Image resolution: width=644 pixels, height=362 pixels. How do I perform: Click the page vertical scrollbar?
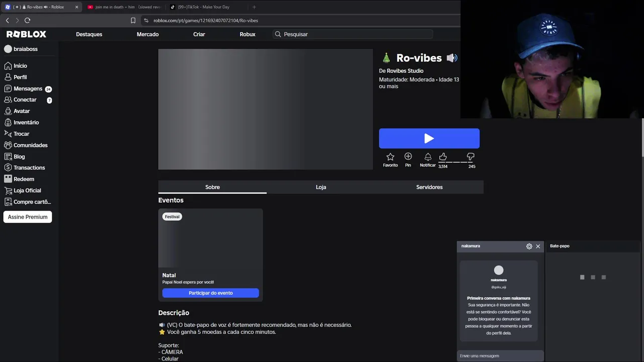(642, 138)
